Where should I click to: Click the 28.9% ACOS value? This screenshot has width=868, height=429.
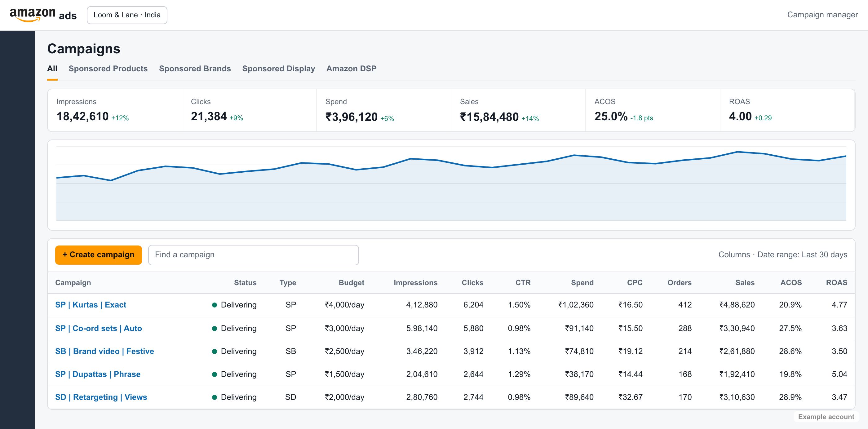(x=790, y=397)
